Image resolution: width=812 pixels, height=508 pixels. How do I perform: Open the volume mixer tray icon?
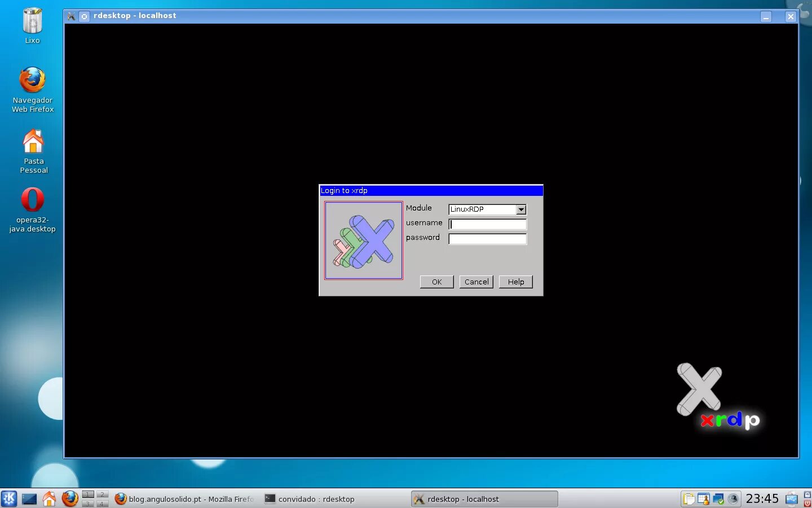click(733, 499)
